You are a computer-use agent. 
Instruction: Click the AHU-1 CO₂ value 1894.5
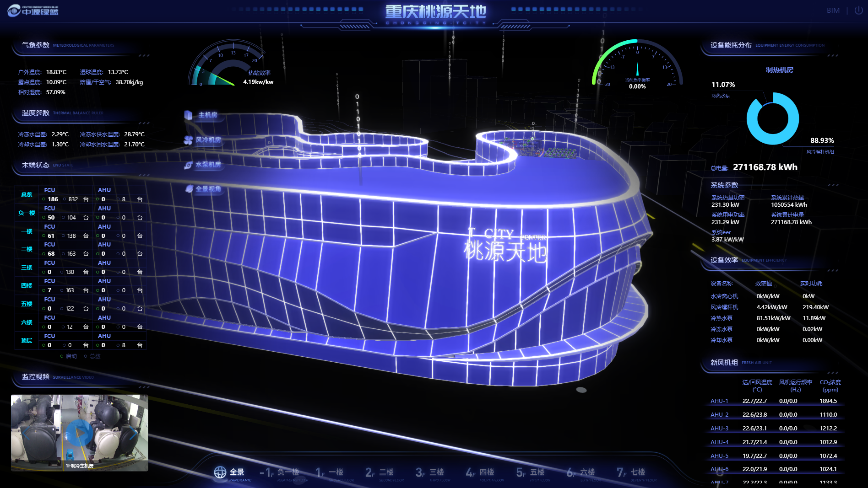tap(828, 401)
